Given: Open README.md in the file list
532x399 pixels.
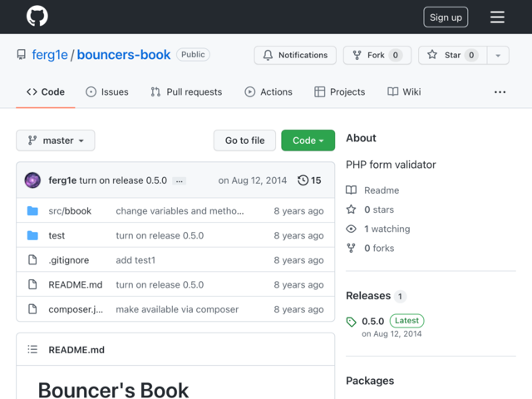Looking at the screenshot, I should 76,284.
